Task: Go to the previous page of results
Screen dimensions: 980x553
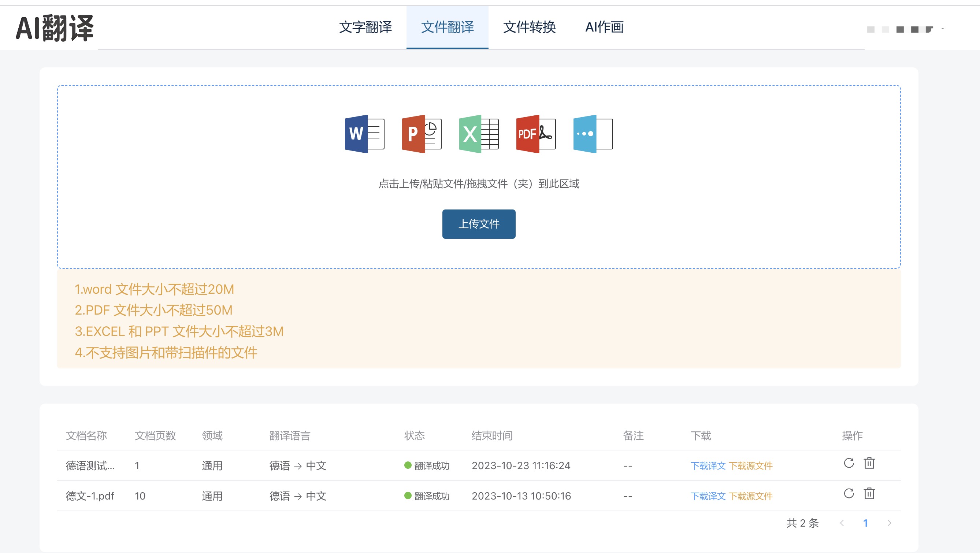Action: coord(842,523)
